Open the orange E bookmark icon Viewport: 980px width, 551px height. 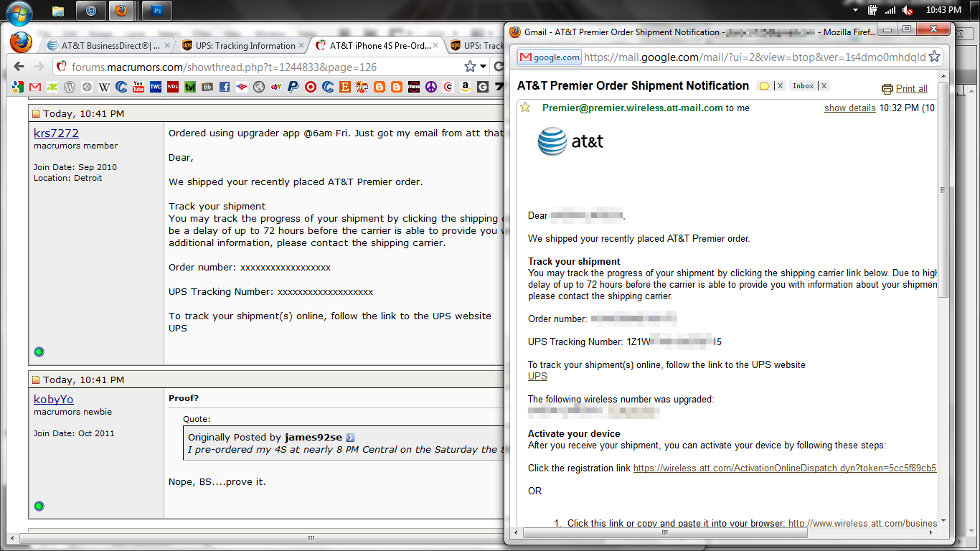pyautogui.click(x=344, y=87)
